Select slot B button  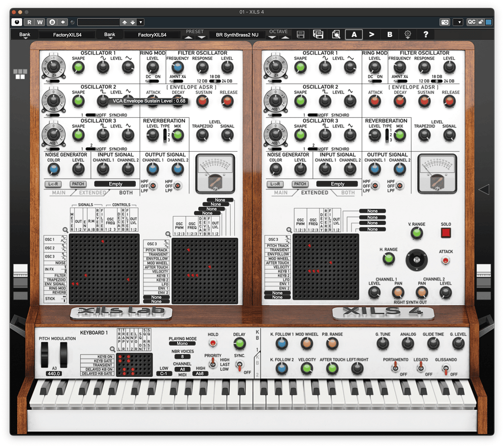pyautogui.click(x=390, y=34)
